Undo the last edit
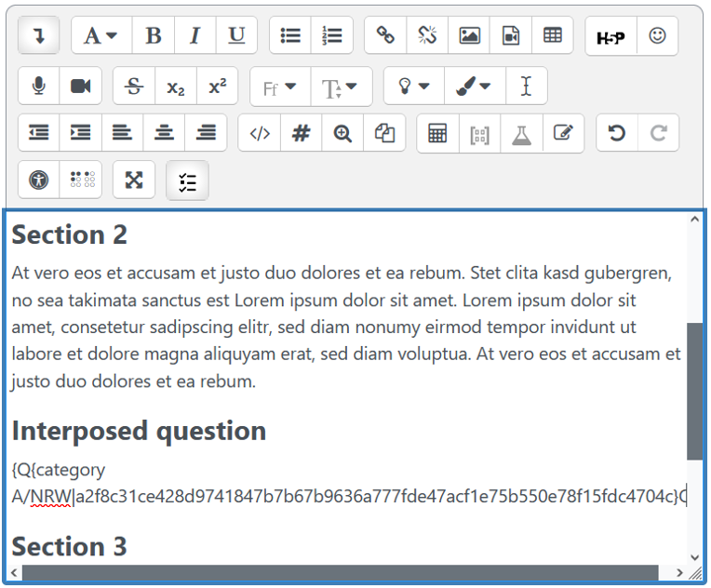The width and height of the screenshot is (711, 588). pos(616,133)
